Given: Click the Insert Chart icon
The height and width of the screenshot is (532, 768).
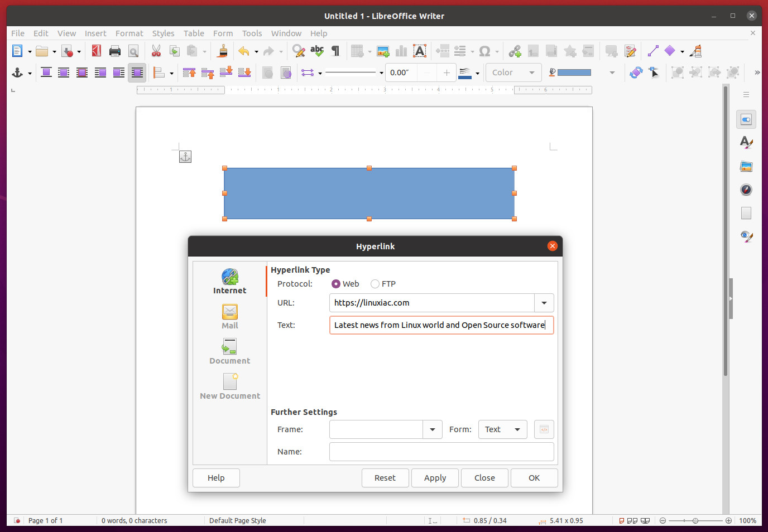Looking at the screenshot, I should [x=401, y=51].
